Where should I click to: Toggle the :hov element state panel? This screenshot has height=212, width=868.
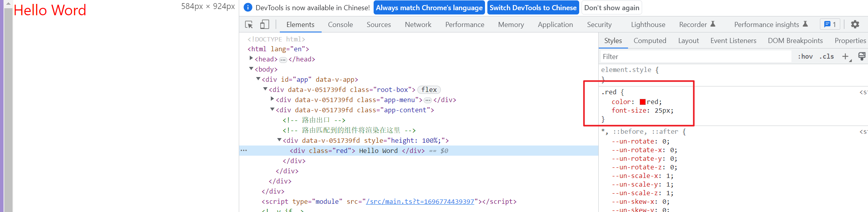pos(805,56)
